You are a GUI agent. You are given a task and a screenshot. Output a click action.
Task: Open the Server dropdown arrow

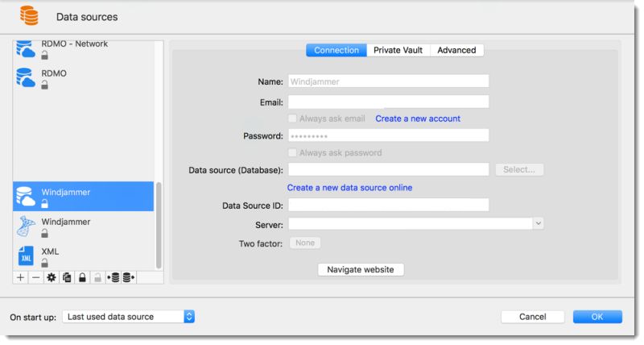coord(538,223)
